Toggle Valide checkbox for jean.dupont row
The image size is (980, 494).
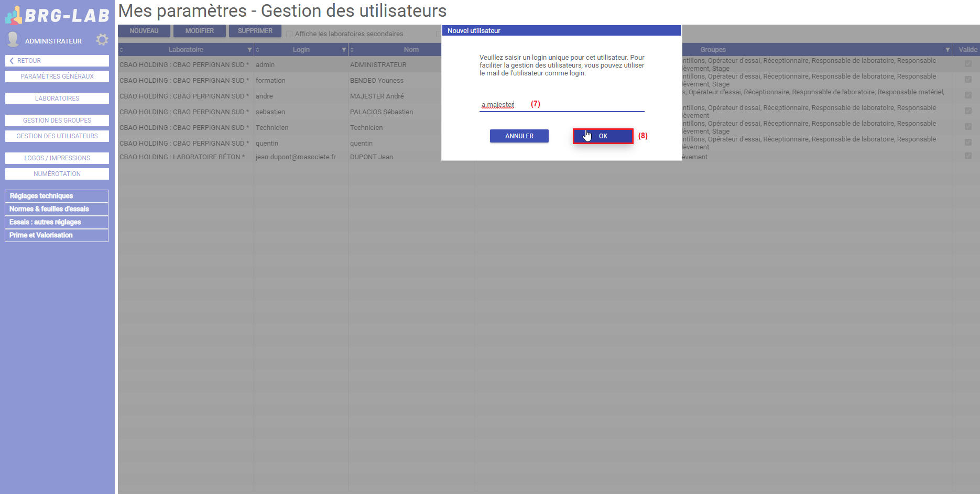click(968, 156)
